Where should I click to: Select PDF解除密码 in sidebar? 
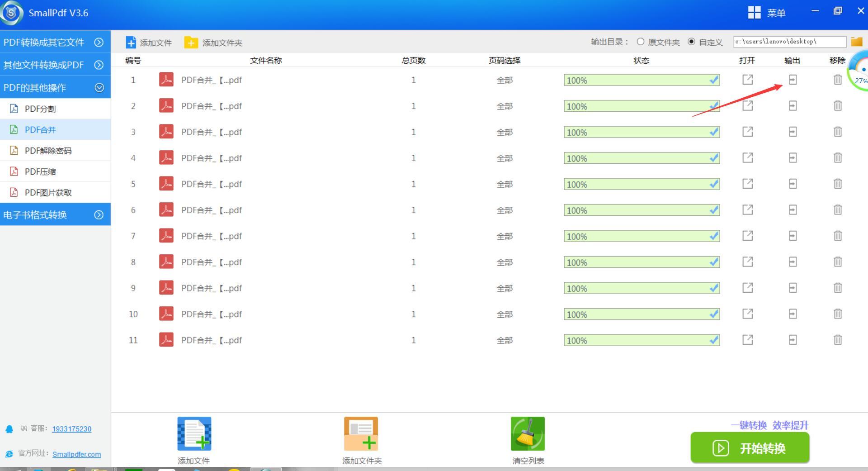[55, 151]
